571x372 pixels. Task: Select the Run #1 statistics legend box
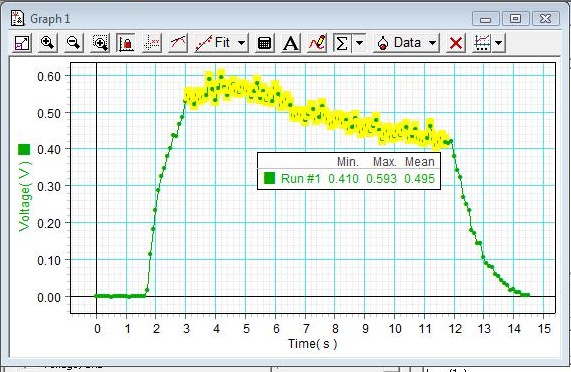[x=349, y=171]
